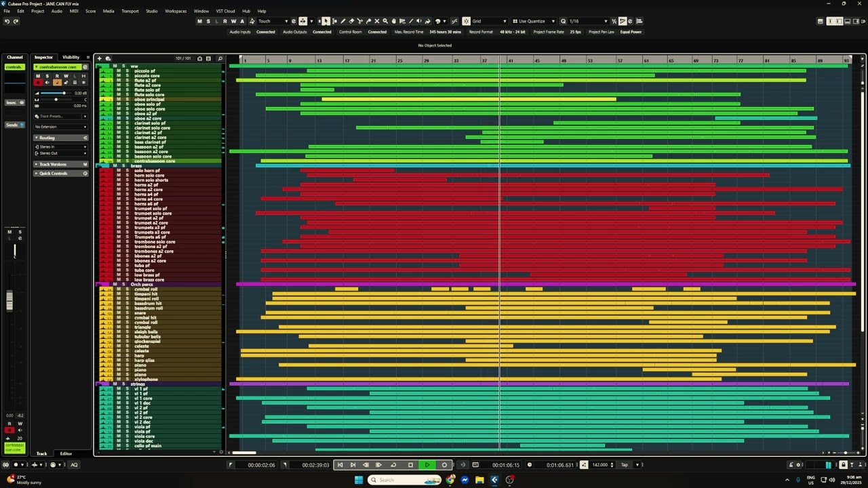The image size is (868, 488).
Task: Switch to the Visibility tab
Action: (71, 57)
